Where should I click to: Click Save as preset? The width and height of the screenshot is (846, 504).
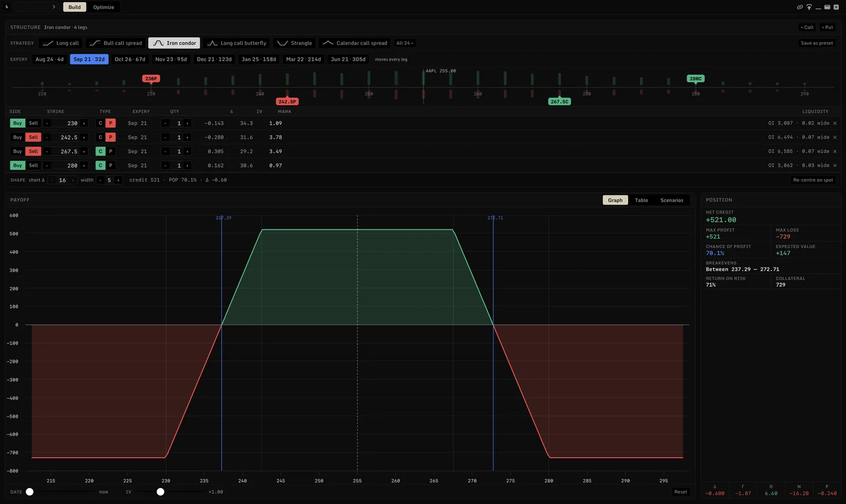tap(817, 43)
